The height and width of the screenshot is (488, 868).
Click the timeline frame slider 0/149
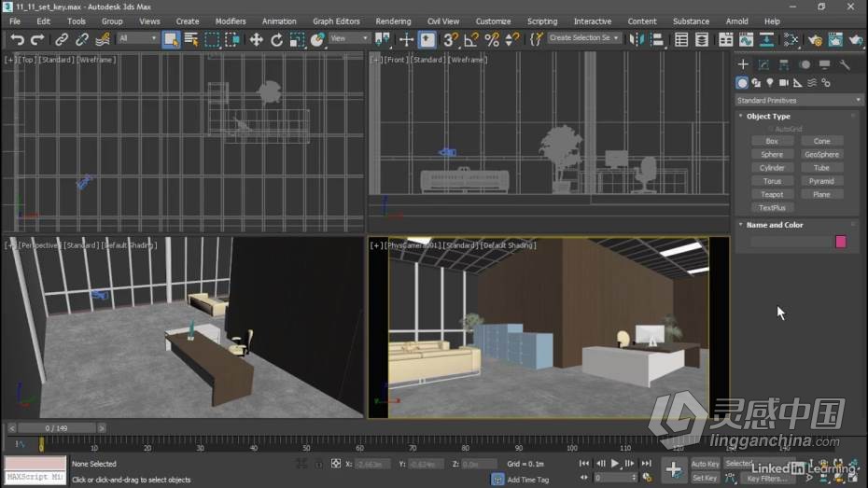coord(56,427)
